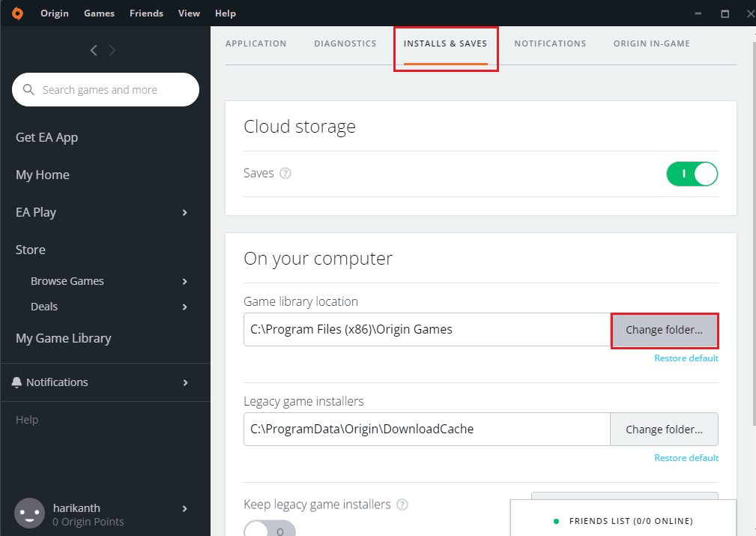The width and height of the screenshot is (756, 536).
Task: Expand the harikanth account menu chevron
Action: [184, 508]
